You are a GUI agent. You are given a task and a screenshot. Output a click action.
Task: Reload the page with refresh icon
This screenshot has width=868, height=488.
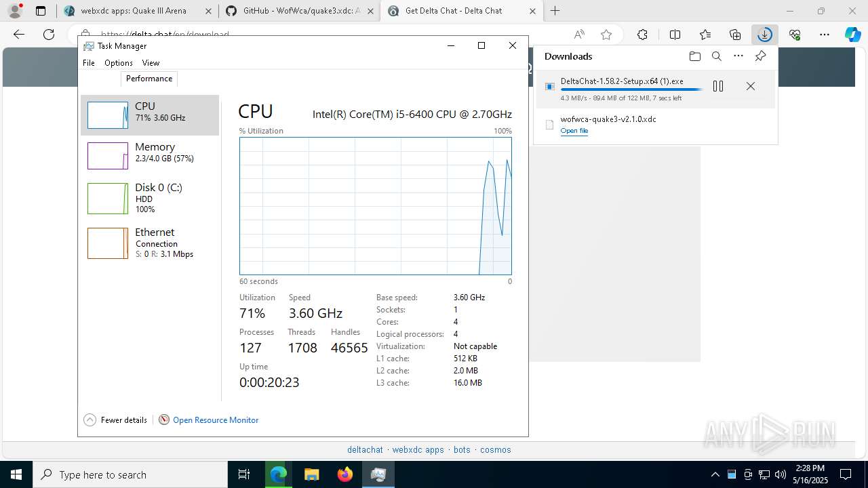[x=49, y=35]
